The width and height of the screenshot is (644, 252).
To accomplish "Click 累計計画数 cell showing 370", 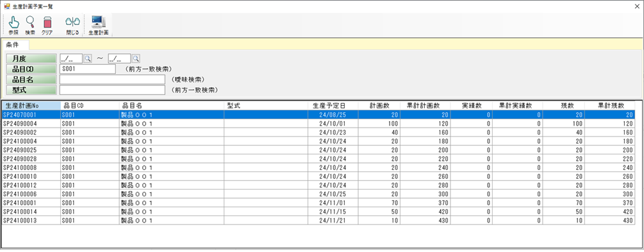I will pyautogui.click(x=425, y=203).
